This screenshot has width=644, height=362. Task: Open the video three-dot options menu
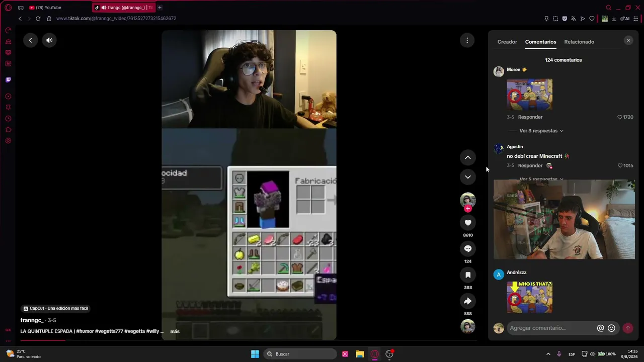point(467,40)
